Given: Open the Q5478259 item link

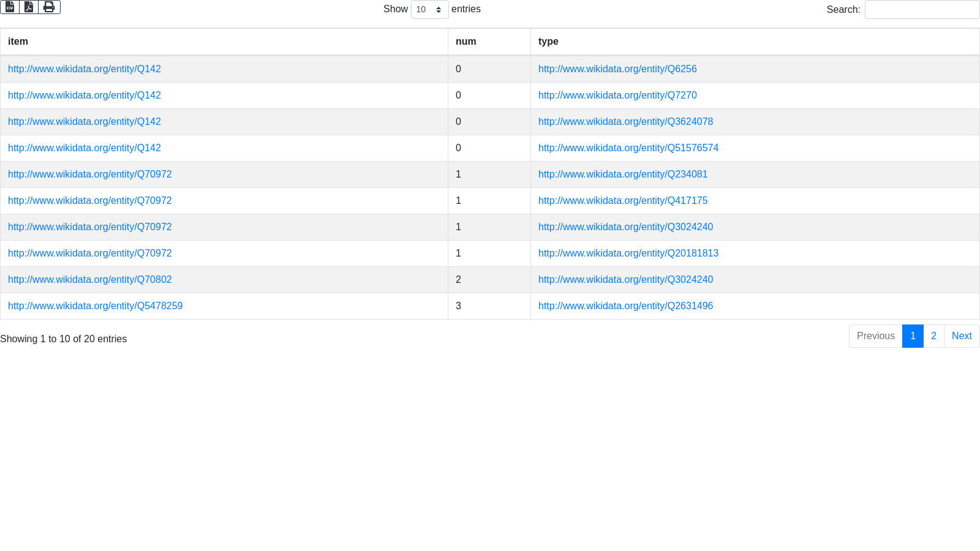Looking at the screenshot, I should pyautogui.click(x=95, y=306).
